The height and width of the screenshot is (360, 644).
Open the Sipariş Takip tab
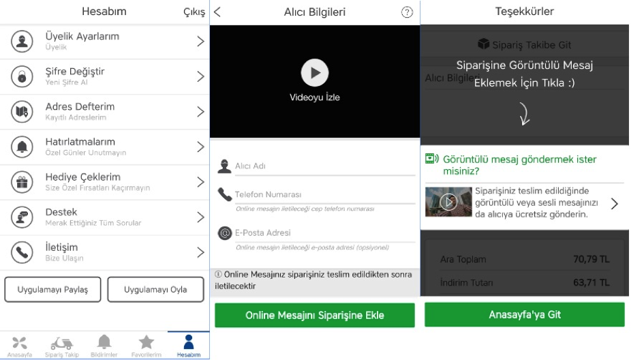[x=62, y=345]
